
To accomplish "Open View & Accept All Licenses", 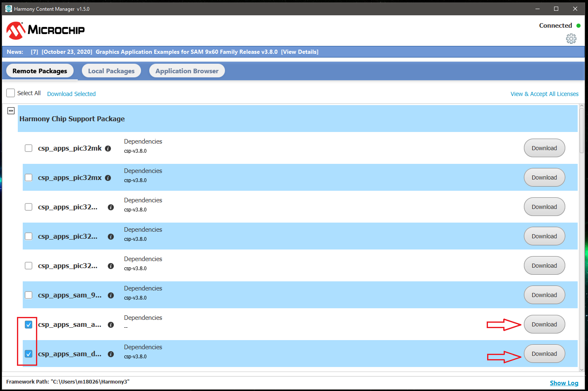I will pyautogui.click(x=545, y=94).
